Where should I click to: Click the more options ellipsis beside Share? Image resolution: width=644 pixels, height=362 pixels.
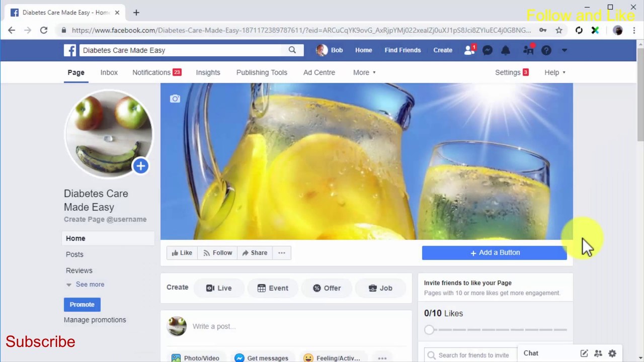pos(282,253)
